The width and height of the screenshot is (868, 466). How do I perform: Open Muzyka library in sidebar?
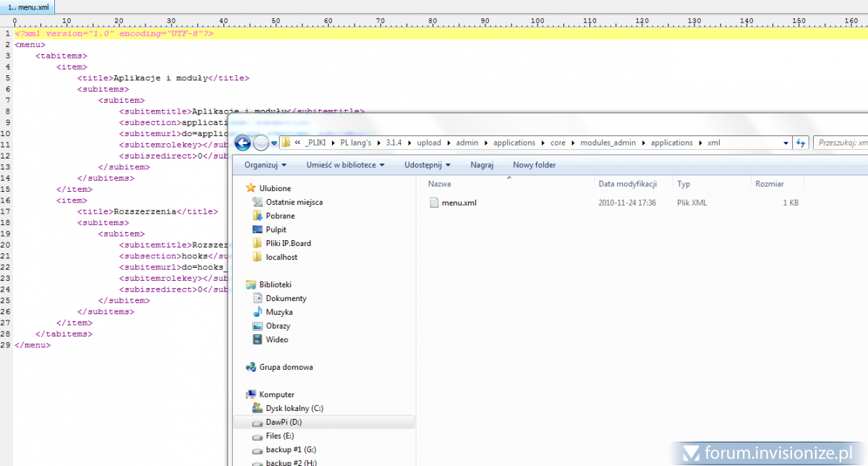278,312
